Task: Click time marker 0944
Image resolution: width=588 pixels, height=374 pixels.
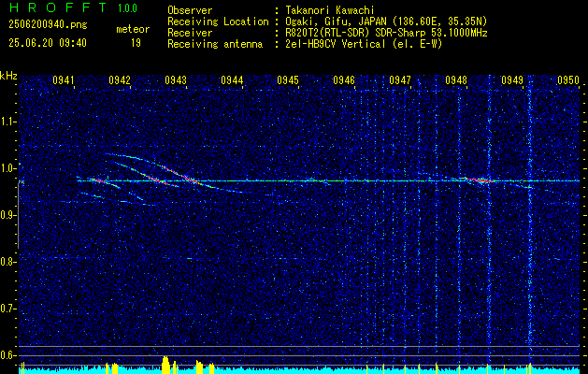Action: coord(232,79)
